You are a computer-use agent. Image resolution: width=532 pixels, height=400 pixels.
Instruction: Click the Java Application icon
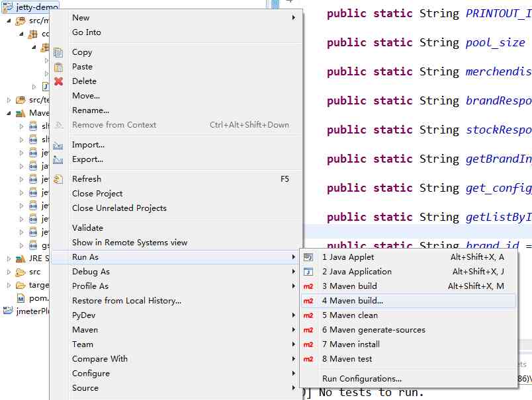pos(308,272)
